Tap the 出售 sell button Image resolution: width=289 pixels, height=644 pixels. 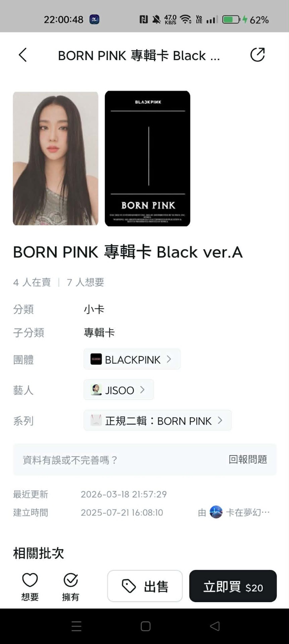tap(145, 586)
